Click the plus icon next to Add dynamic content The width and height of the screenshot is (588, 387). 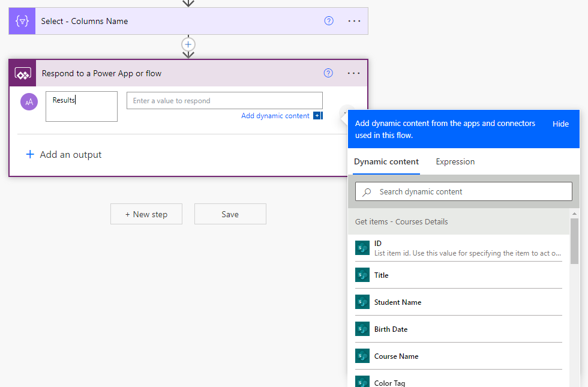(317, 116)
